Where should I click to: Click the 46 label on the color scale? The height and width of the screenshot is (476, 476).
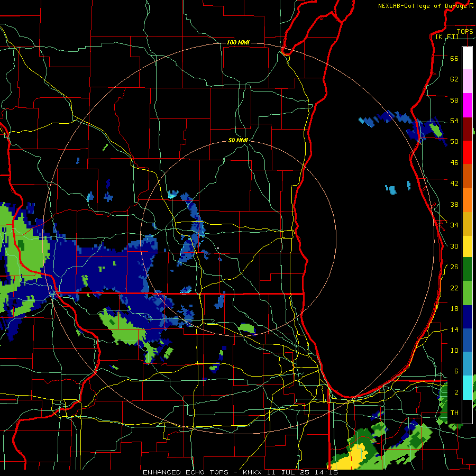click(x=454, y=163)
